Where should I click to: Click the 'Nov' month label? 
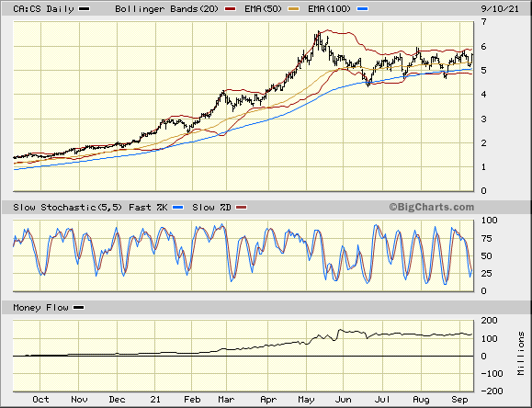[x=79, y=400]
